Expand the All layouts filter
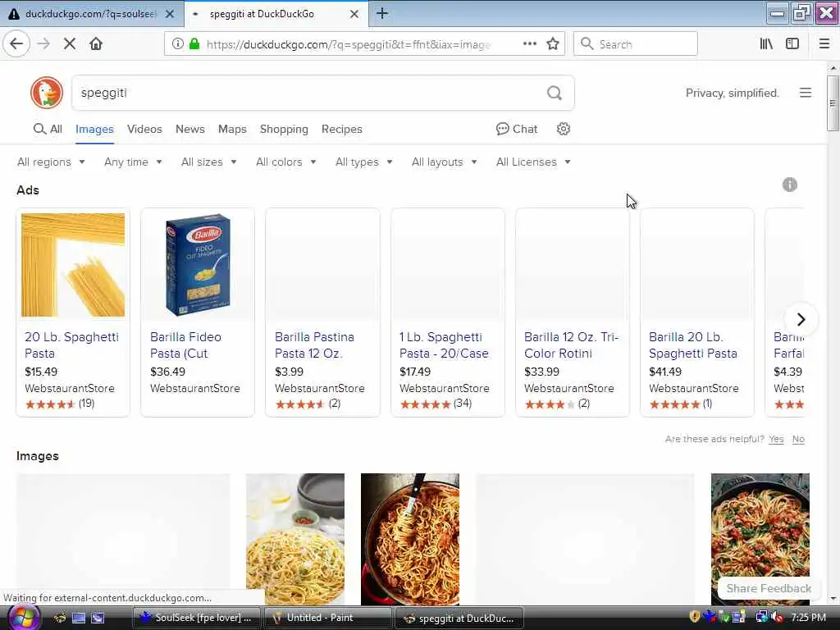840x630 pixels. (x=444, y=162)
